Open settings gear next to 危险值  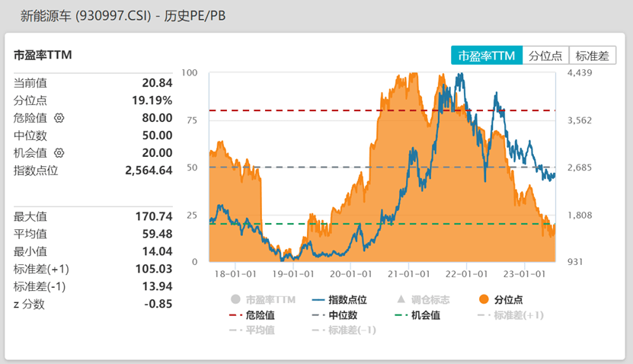point(59,118)
